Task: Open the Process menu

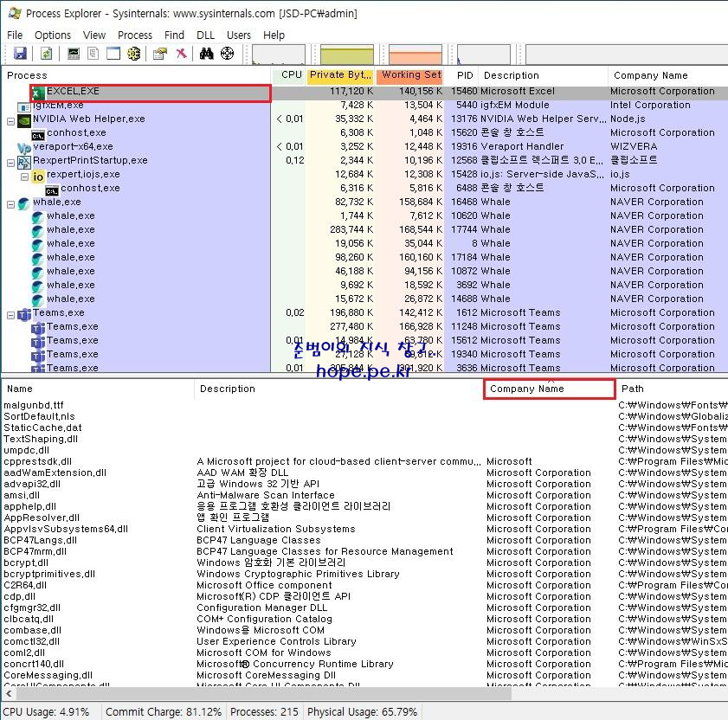Action: [135, 35]
